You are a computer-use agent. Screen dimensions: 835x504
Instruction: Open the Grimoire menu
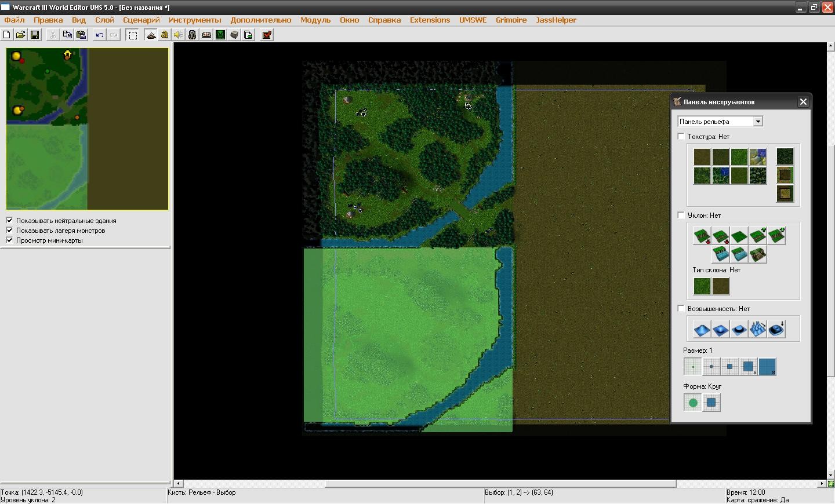pyautogui.click(x=511, y=20)
